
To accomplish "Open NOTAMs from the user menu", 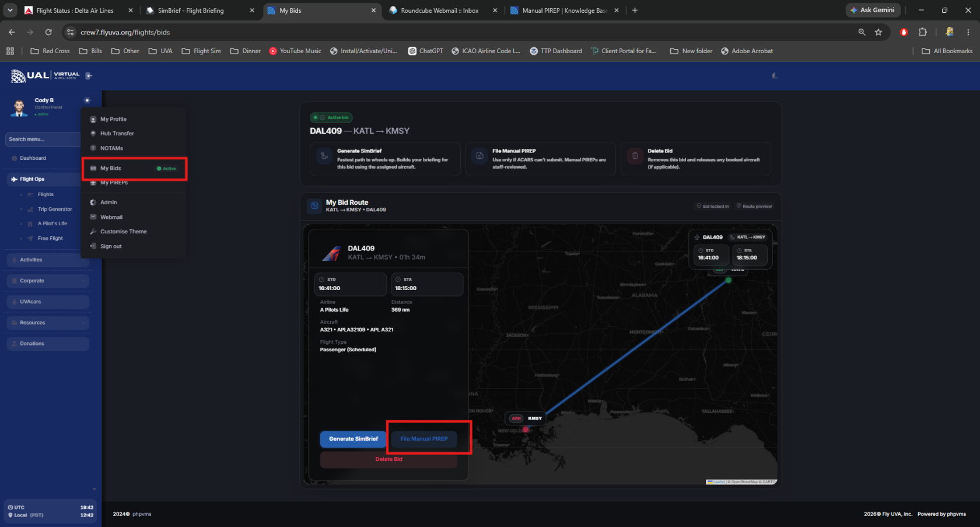I will pyautogui.click(x=111, y=148).
